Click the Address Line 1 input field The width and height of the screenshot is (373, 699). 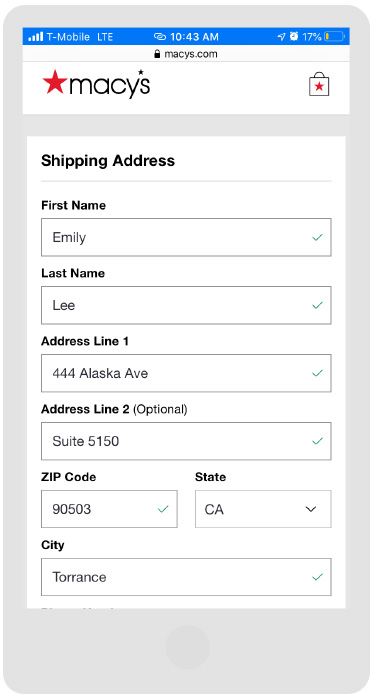(186, 373)
